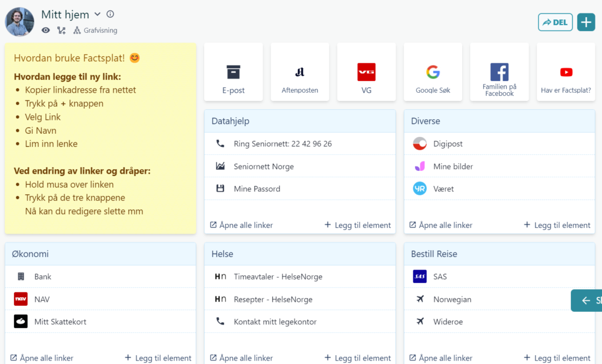Open the Aftenposten shortcut tile

300,72
